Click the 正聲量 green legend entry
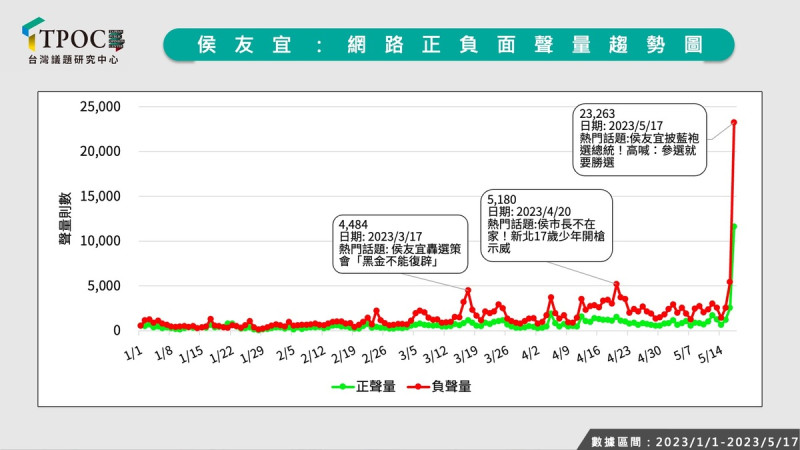 (364, 387)
